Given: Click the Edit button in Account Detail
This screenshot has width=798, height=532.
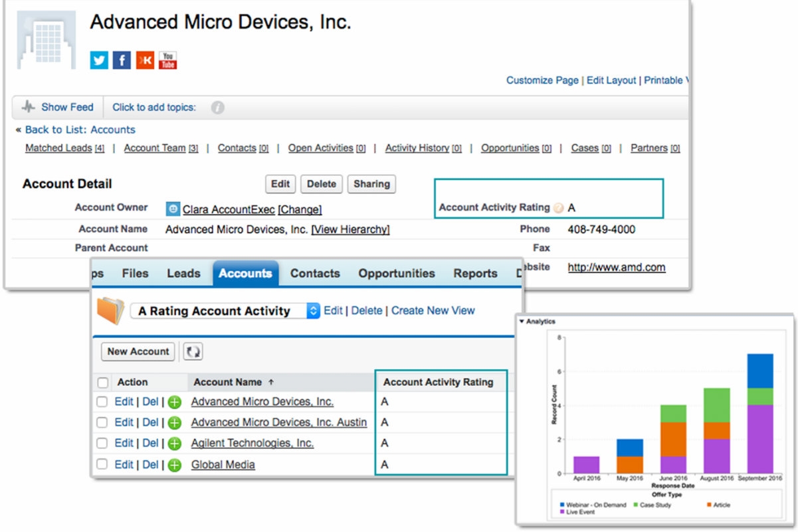Looking at the screenshot, I should tap(280, 184).
